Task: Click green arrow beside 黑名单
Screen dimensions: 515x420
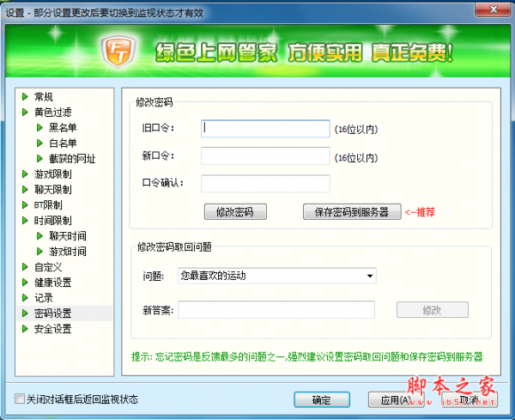Action: 39,127
